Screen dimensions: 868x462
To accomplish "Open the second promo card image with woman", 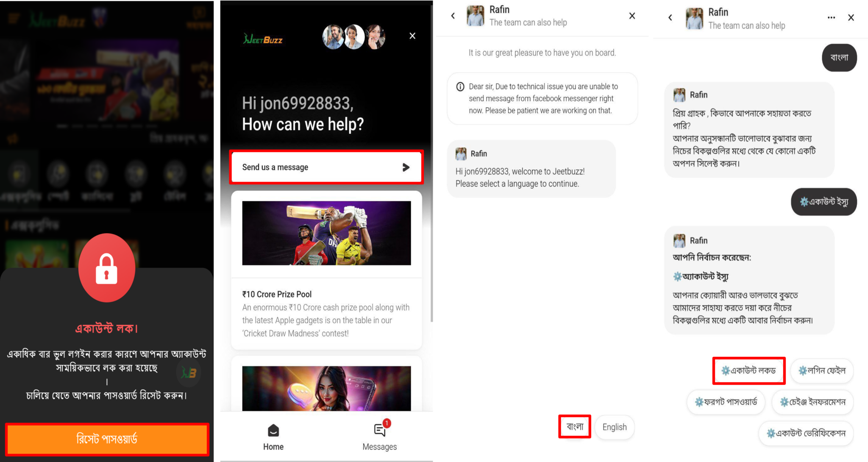I will 326,388.
